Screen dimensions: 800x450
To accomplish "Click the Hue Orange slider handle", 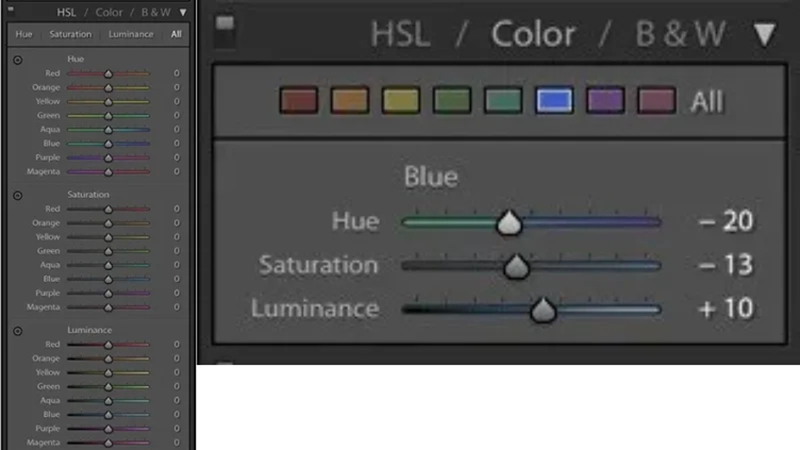I will pyautogui.click(x=108, y=88).
